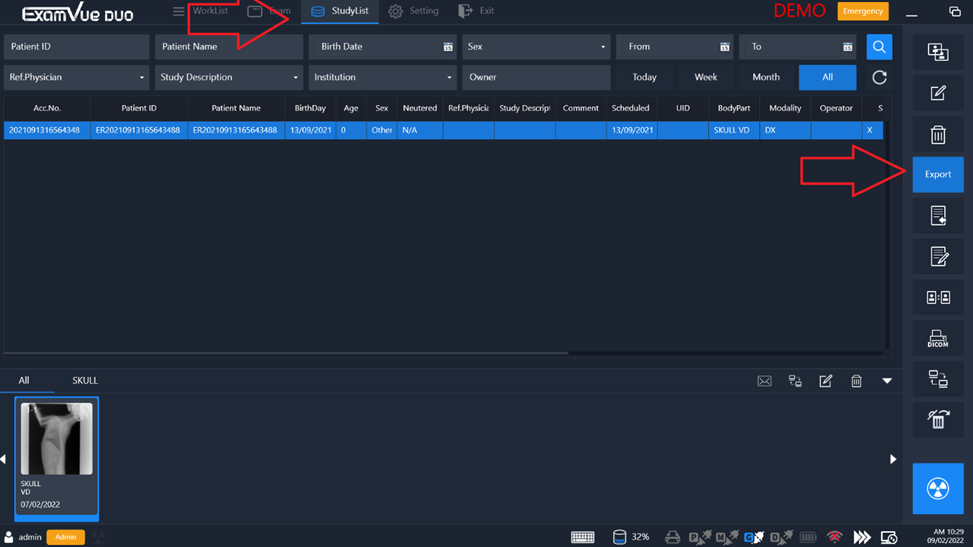Click the delete study trash icon in sidebar
The image size is (973, 547).
point(938,134)
